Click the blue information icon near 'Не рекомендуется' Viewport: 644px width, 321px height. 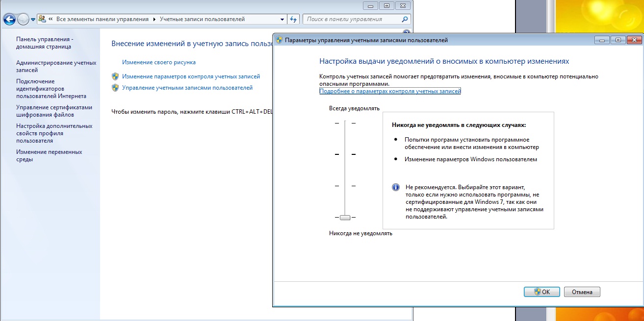click(x=396, y=188)
